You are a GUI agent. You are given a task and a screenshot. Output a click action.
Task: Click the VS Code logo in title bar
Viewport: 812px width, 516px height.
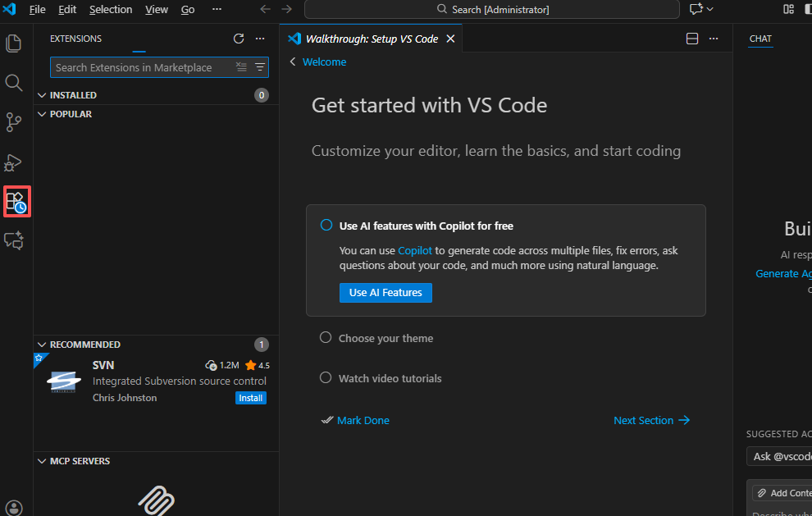(x=9, y=9)
